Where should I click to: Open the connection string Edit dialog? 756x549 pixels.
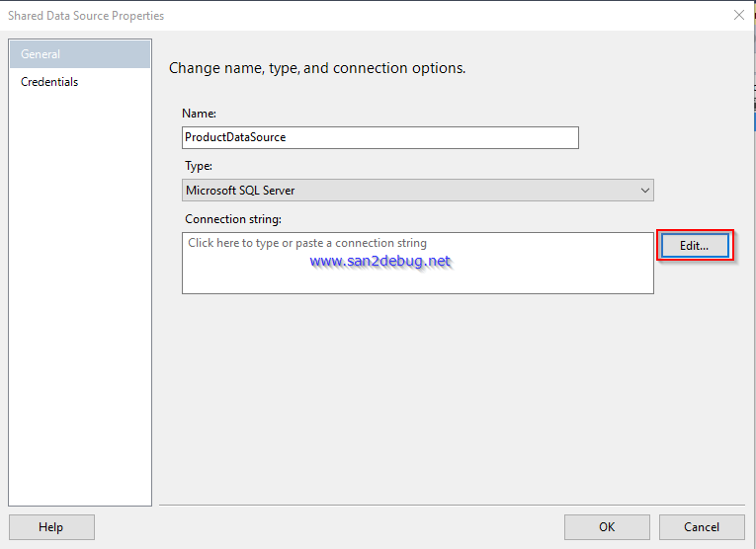(x=694, y=246)
